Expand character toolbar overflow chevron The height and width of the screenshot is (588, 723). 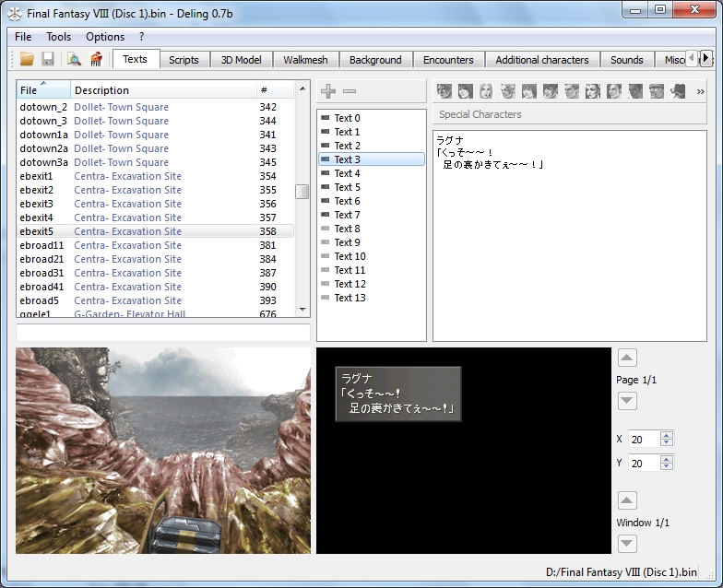click(x=701, y=92)
